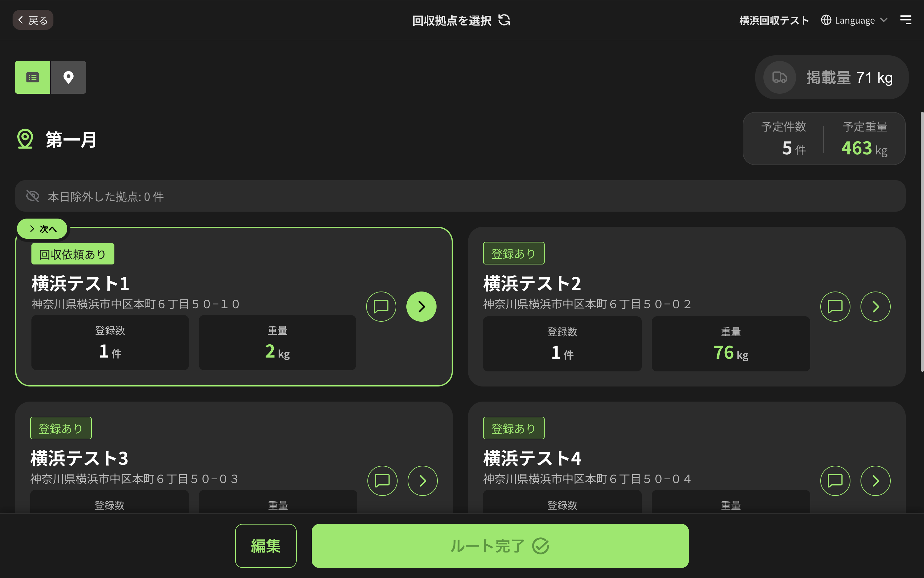This screenshot has width=924, height=578.
Task: Click the 戻る back button
Action: coord(33,20)
